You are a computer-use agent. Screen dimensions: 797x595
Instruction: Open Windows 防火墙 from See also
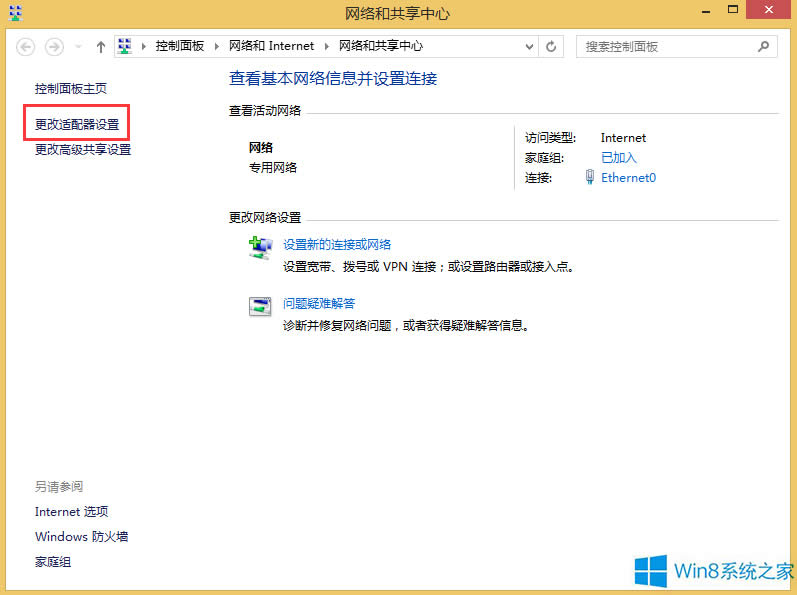tap(81, 537)
